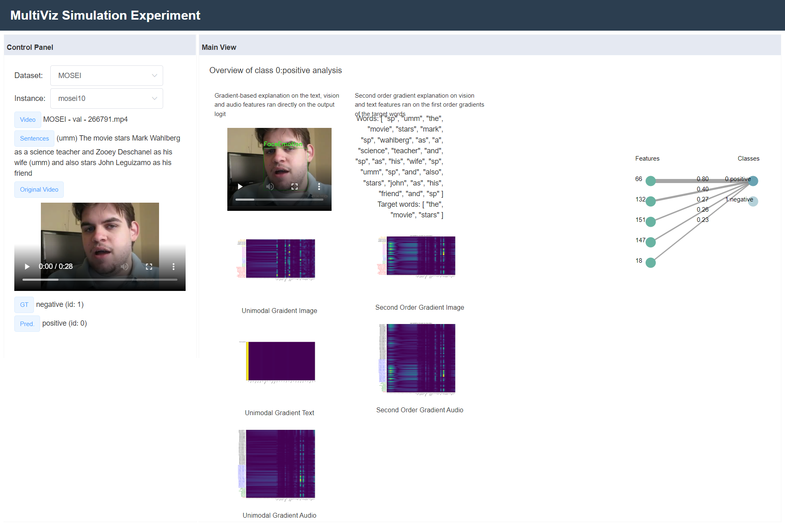
Task: Mute the original video's volume icon
Action: click(x=125, y=266)
